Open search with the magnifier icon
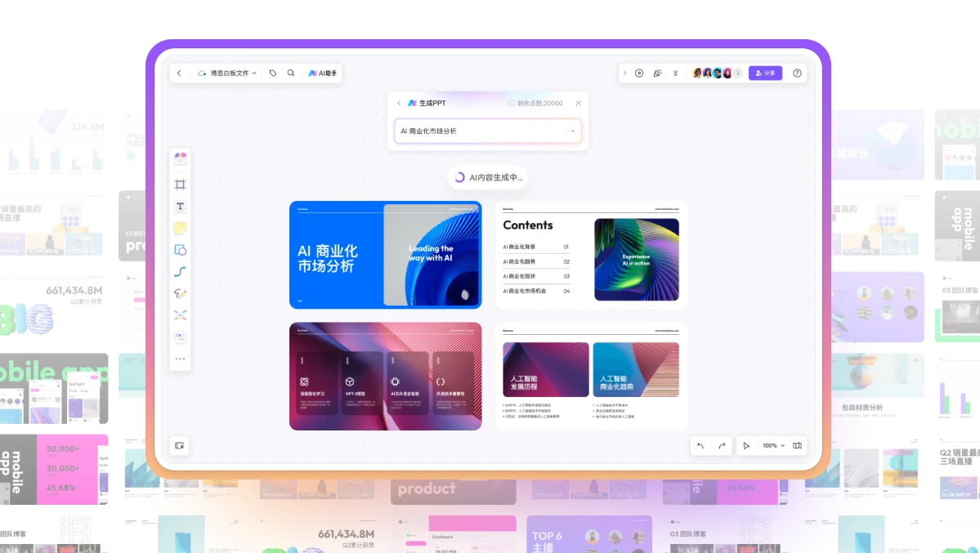Viewport: 980px width, 553px height. click(291, 74)
